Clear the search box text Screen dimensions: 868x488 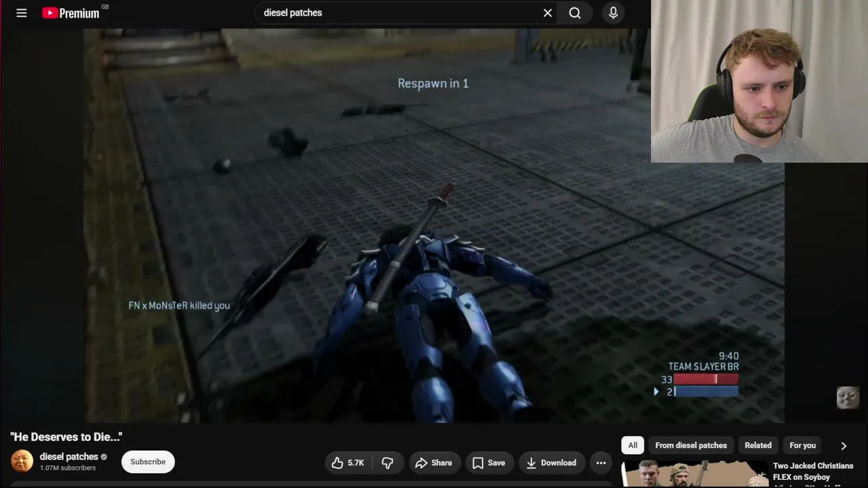[x=548, y=13]
